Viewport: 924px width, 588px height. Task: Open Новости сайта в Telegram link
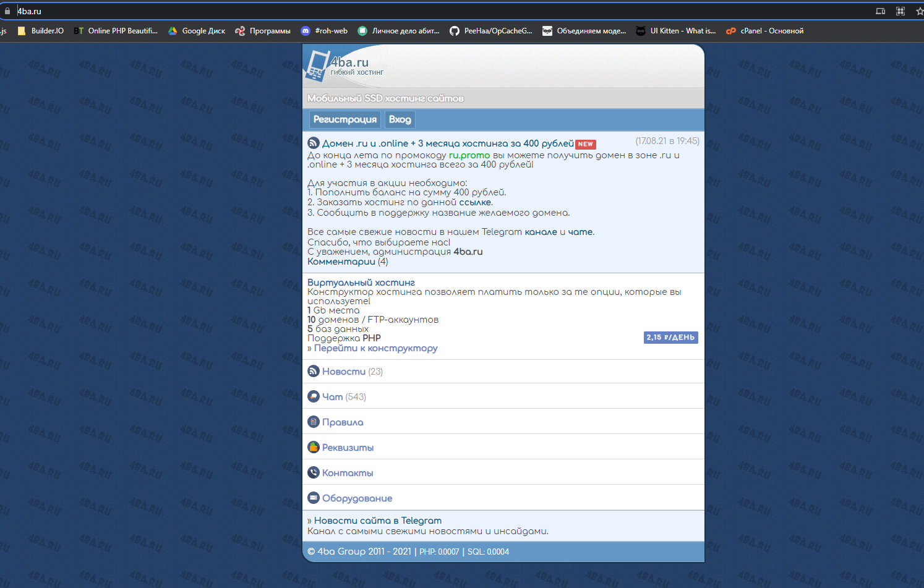click(x=377, y=521)
